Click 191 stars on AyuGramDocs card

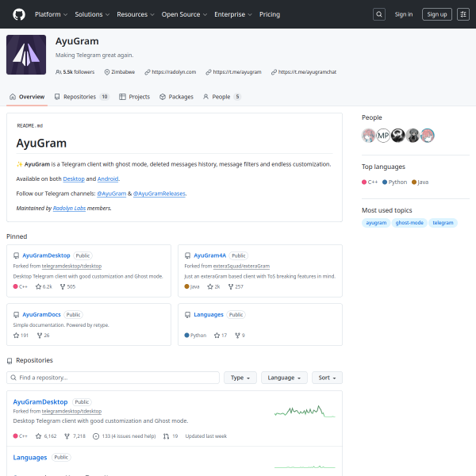click(x=21, y=335)
